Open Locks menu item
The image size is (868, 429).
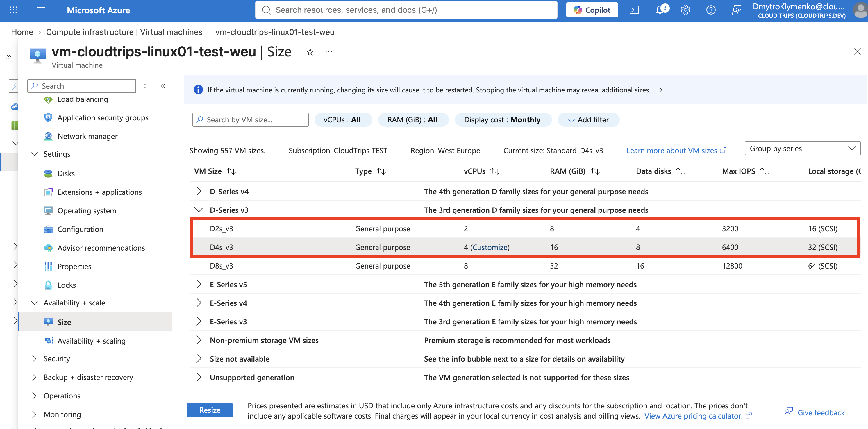[67, 285]
